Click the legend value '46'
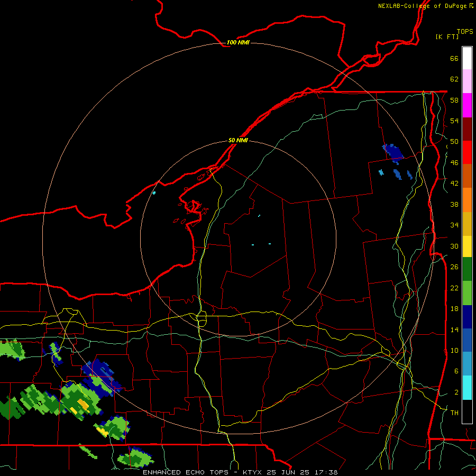The height and width of the screenshot is (476, 476). (454, 163)
